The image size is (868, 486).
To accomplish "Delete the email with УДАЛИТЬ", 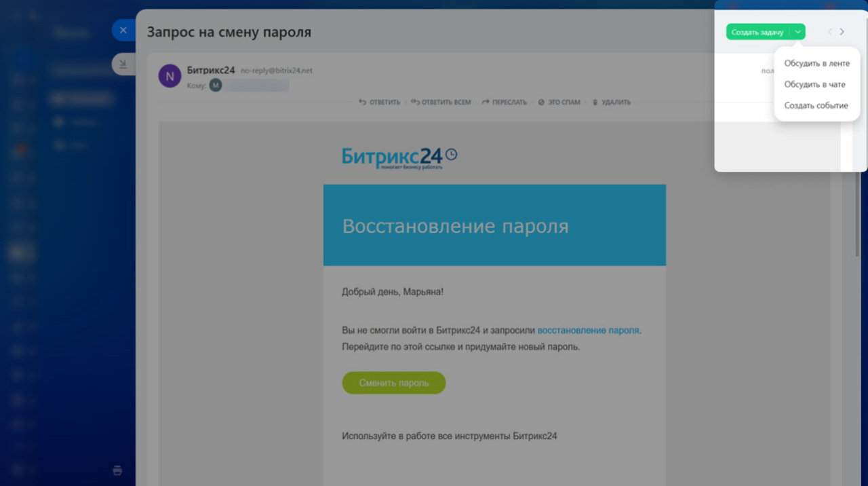I will (x=611, y=102).
